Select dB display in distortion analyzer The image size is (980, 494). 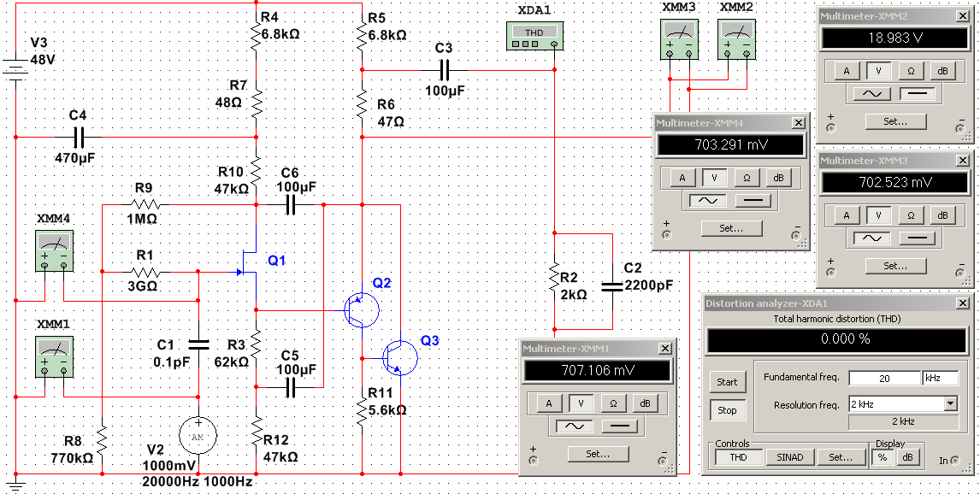coord(906,457)
